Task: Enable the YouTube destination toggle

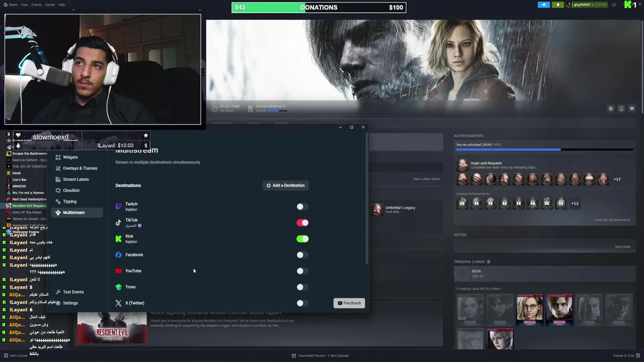Action: point(302,271)
